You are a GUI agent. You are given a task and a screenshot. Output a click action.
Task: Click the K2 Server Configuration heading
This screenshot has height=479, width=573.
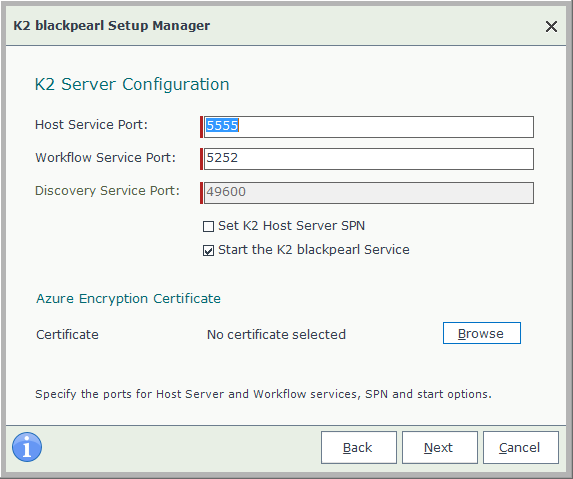(132, 84)
